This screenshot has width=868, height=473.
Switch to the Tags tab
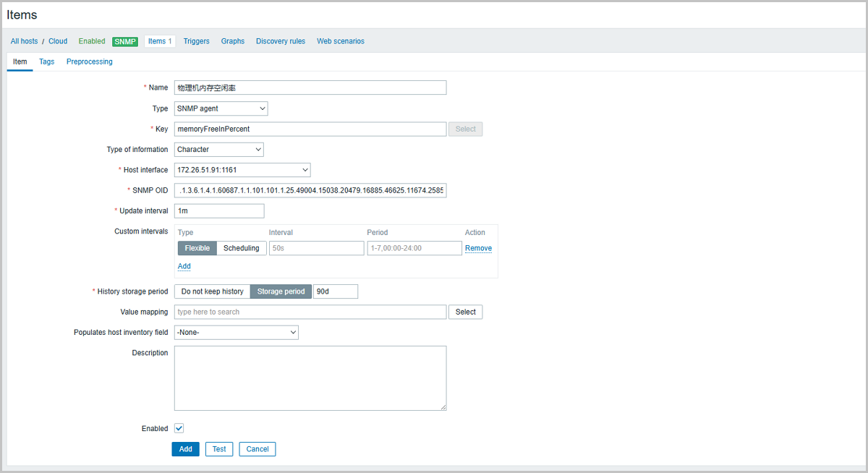46,61
